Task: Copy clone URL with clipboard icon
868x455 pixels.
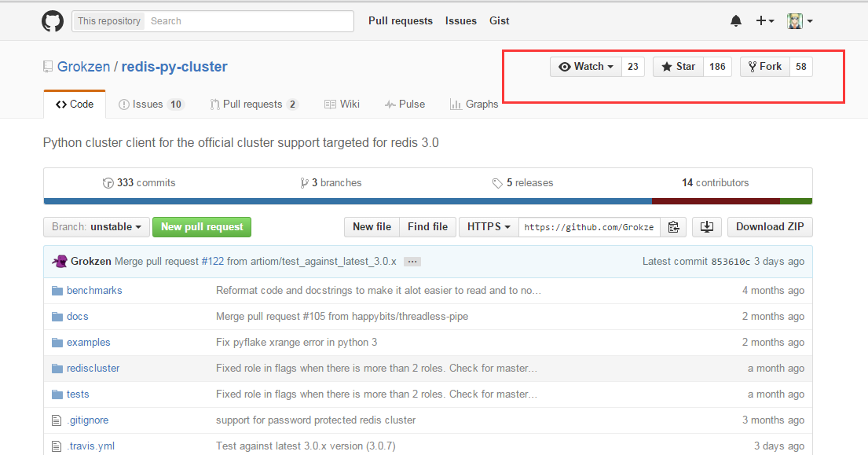Action: 674,227
